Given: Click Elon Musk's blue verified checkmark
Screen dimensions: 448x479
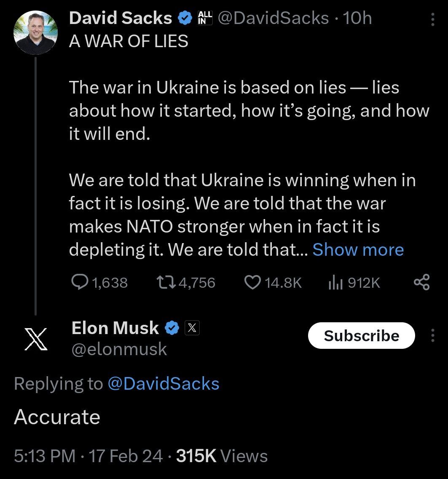Looking at the screenshot, I should click(172, 328).
